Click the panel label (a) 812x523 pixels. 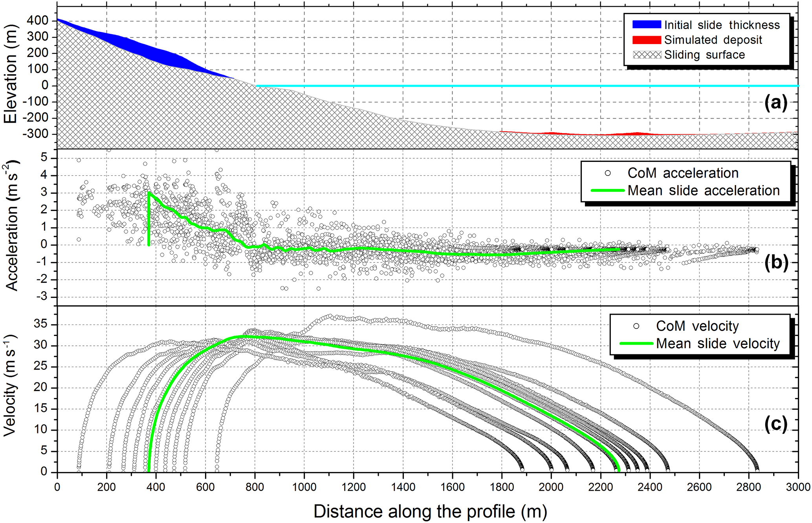pos(775,103)
